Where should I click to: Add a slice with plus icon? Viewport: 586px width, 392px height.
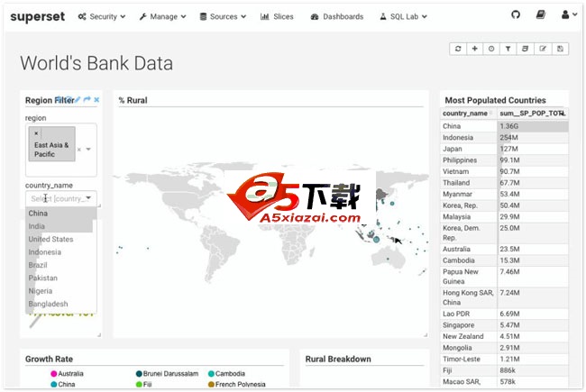coord(474,49)
